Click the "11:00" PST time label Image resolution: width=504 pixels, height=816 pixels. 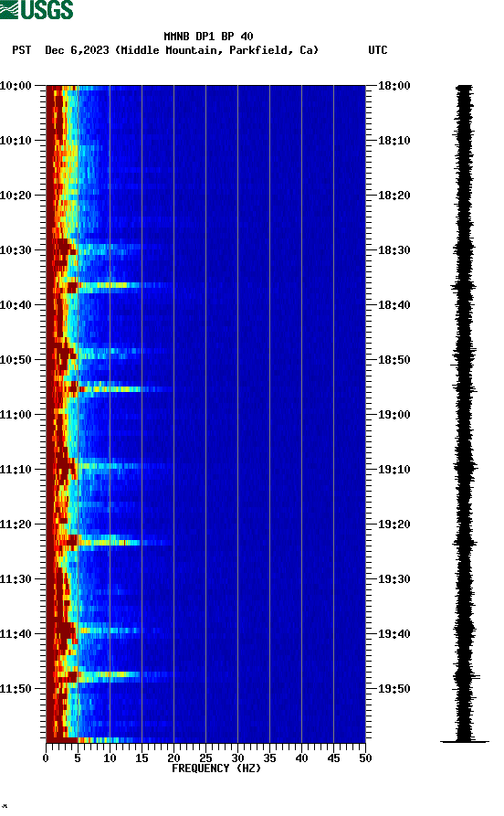[16, 415]
